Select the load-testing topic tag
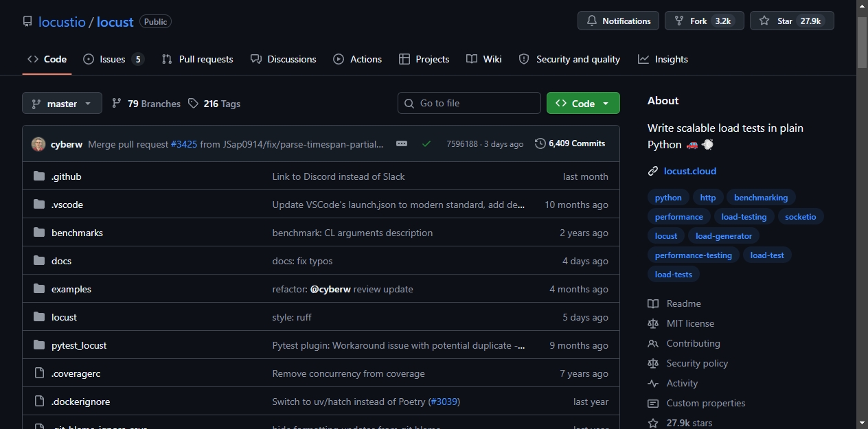 tap(744, 217)
